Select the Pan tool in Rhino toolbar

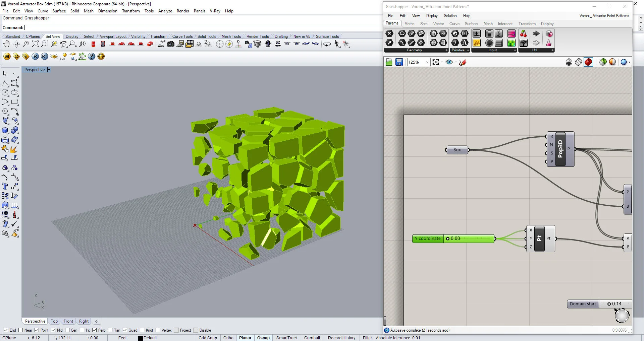point(6,44)
